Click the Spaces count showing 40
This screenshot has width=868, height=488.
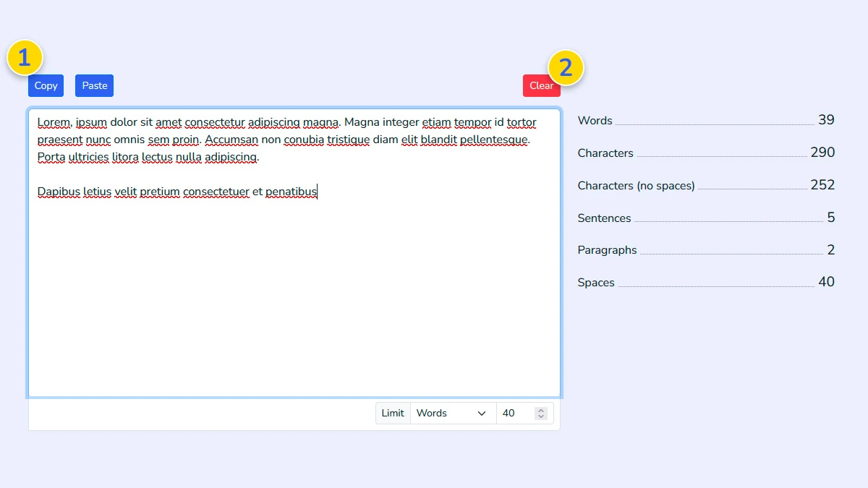827,282
